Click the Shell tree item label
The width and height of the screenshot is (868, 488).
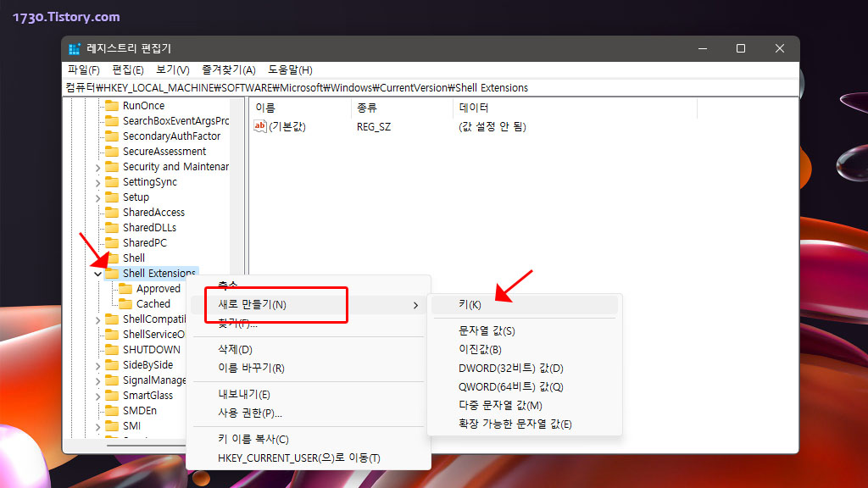click(133, 258)
